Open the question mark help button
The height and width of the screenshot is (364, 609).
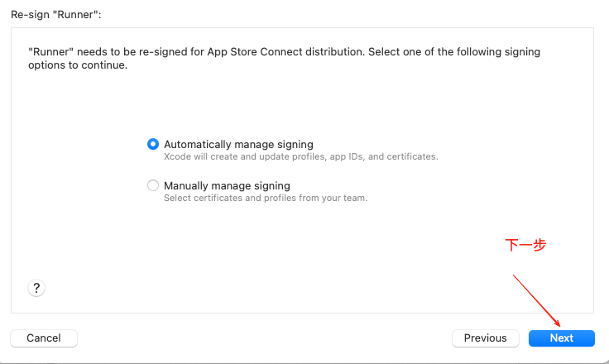[x=36, y=288]
